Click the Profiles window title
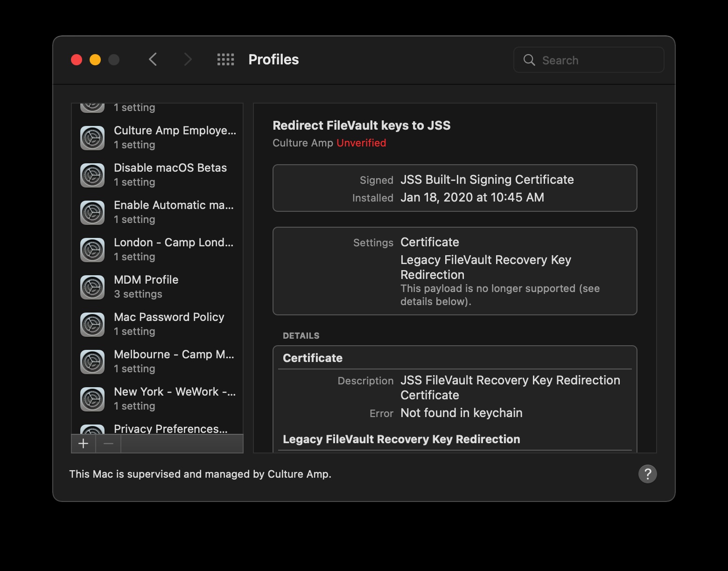The width and height of the screenshot is (728, 571). [x=273, y=60]
